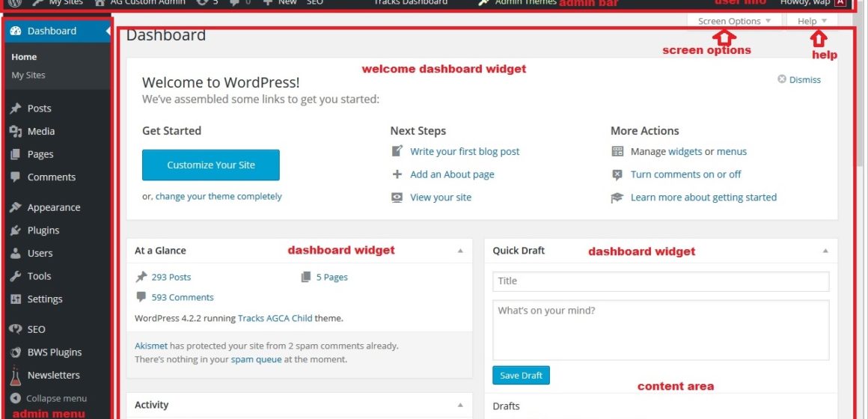This screenshot has width=868, height=419.
Task: Collapse the At a Glance widget
Action: [460, 251]
